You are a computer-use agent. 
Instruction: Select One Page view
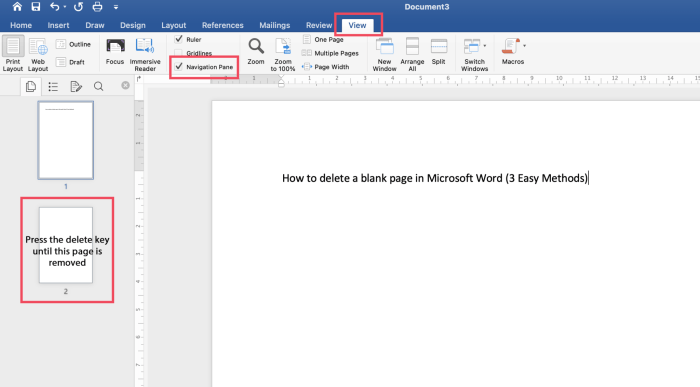pyautogui.click(x=323, y=39)
